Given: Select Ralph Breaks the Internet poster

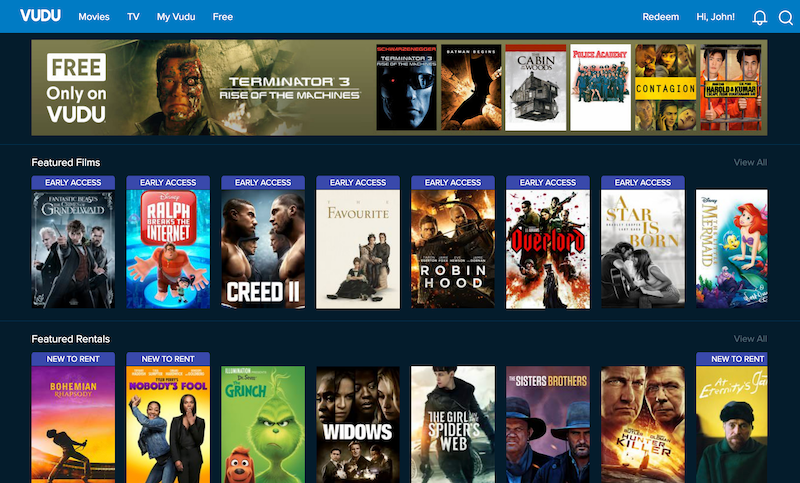Looking at the screenshot, I should click(x=168, y=249).
